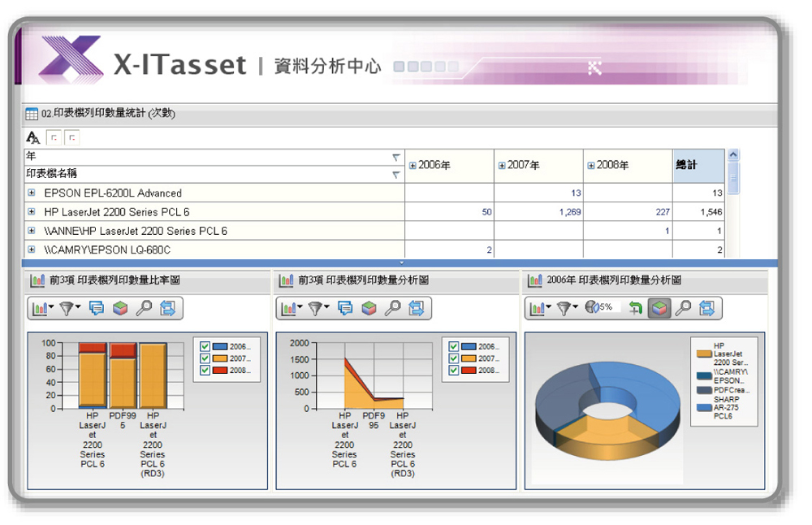Expand the \\ANNE\HP LaserJet 2200 row
This screenshot has height=525, width=812.
(x=32, y=231)
